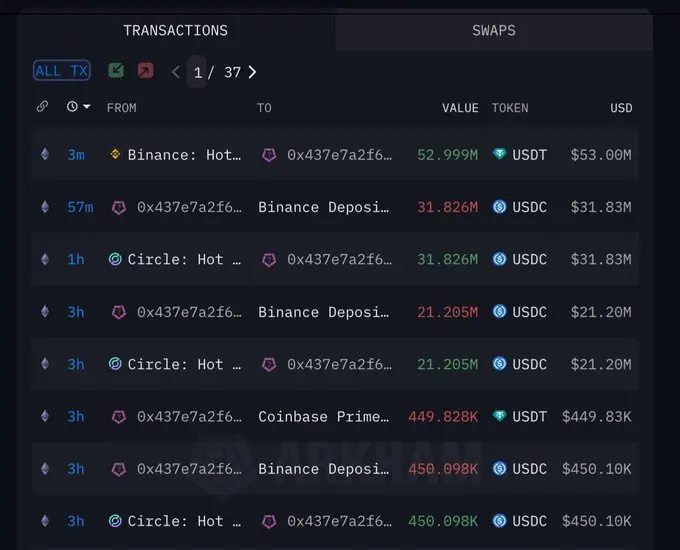This screenshot has width=680, height=550.
Task: Click USDC icon in green 31.826M row
Action: click(500, 259)
